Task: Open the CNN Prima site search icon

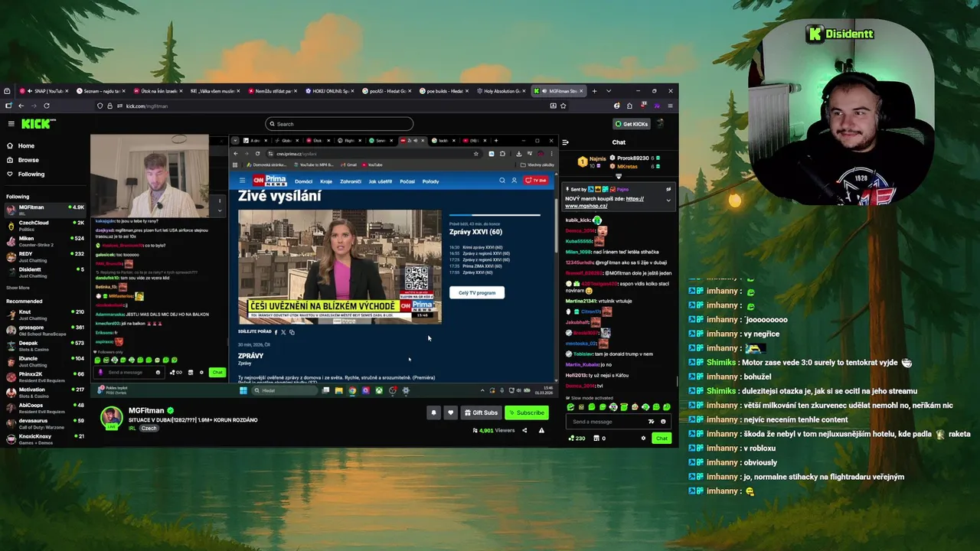Action: coord(502,181)
